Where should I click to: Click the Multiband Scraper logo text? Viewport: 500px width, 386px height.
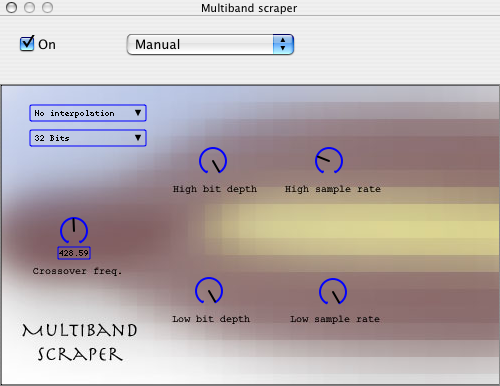point(80,342)
